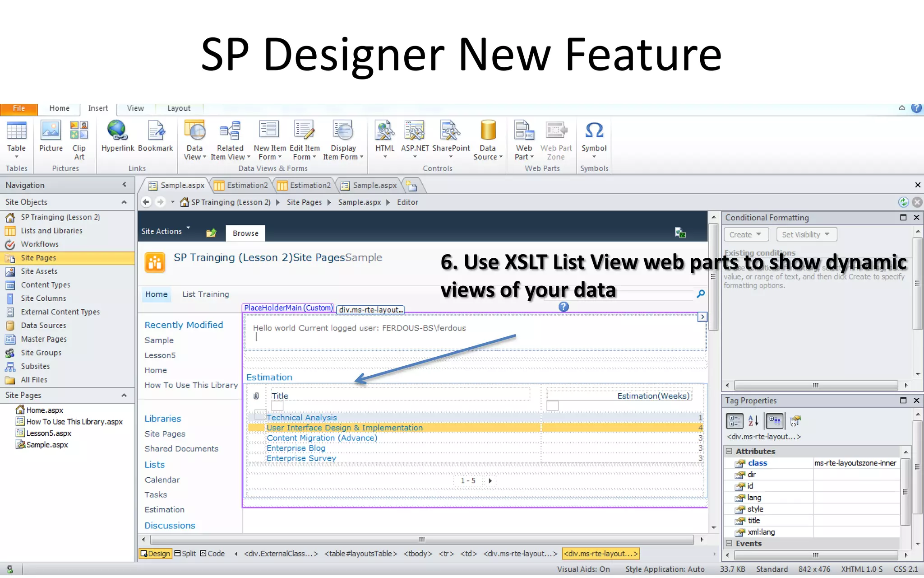Open the Symbol inserter
The width and height of the screenshot is (924, 578).
coord(594,139)
